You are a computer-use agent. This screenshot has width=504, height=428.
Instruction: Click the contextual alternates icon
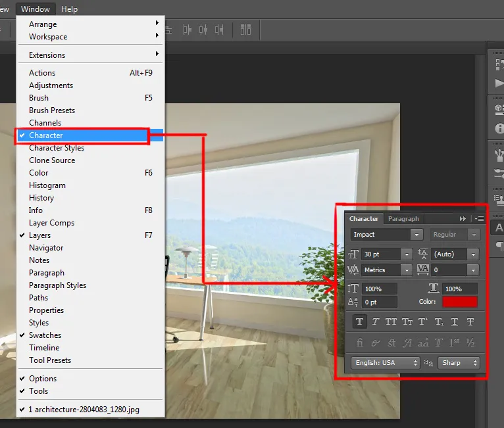click(375, 343)
